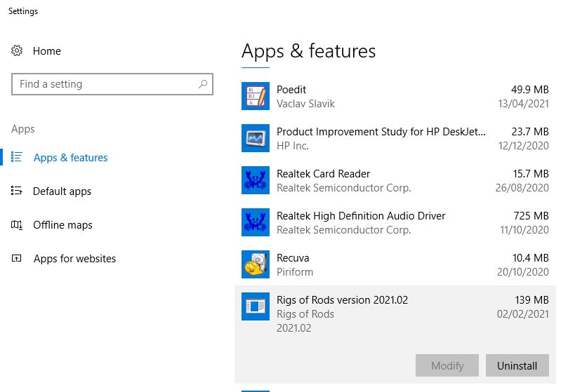Click the Realtek Audio Driver crab icon

click(x=256, y=222)
